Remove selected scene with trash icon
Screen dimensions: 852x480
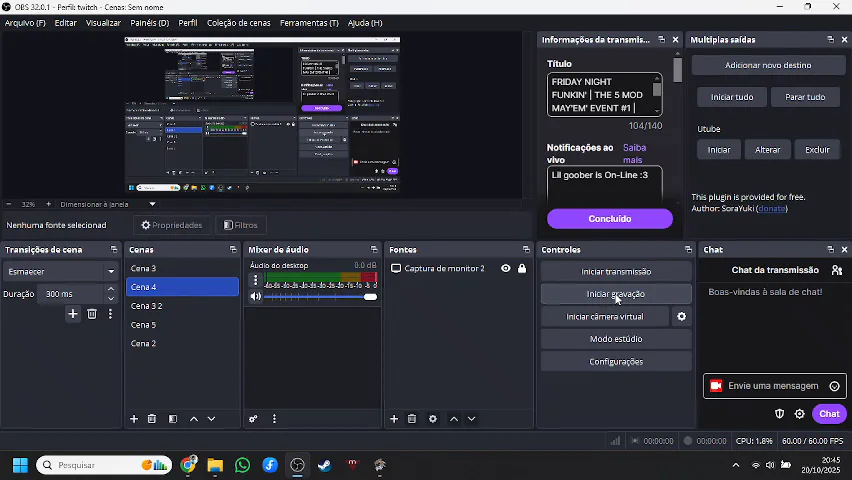point(152,419)
